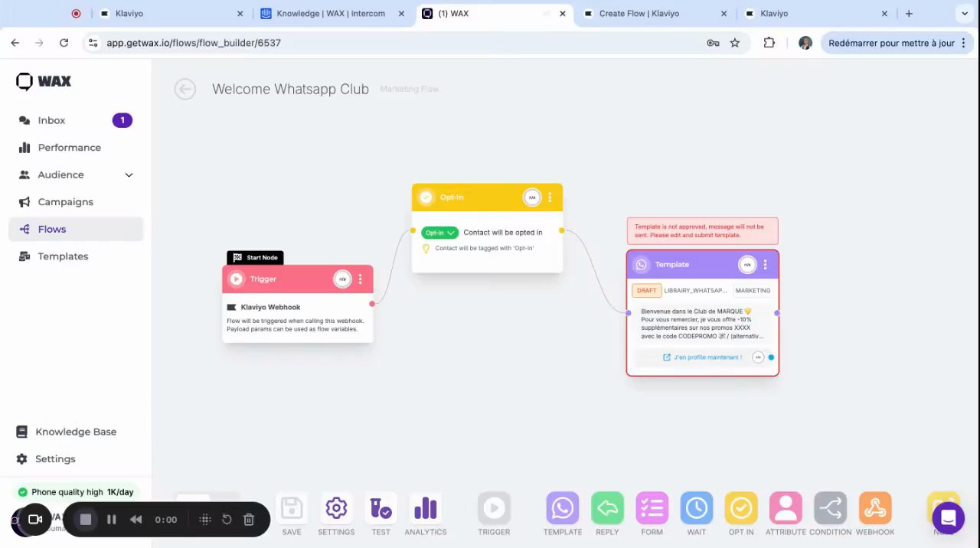Open the browser profile avatar

(x=805, y=43)
